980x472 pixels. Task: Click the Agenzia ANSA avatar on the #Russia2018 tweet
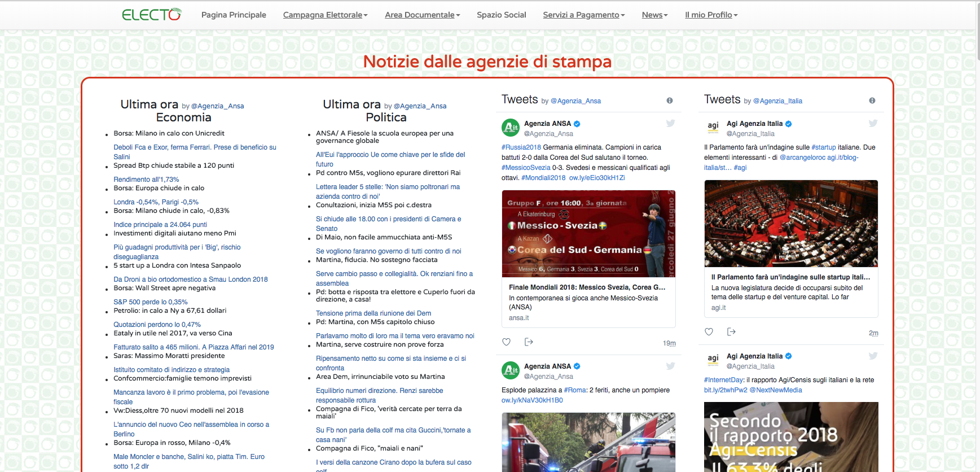tap(511, 128)
